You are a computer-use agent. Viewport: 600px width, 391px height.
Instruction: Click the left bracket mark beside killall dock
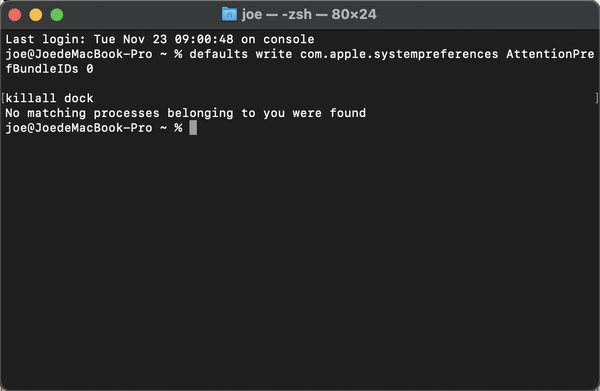click(x=3, y=98)
